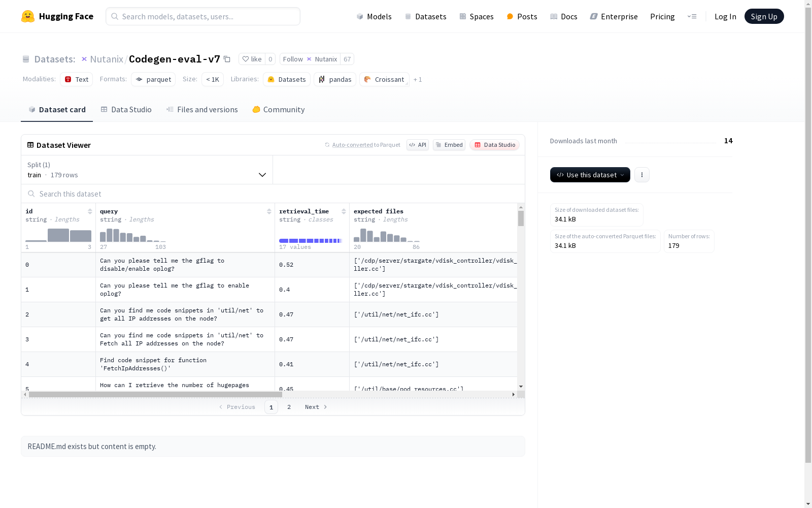Show the +1 more libraries
The height and width of the screenshot is (508, 812).
(418, 79)
